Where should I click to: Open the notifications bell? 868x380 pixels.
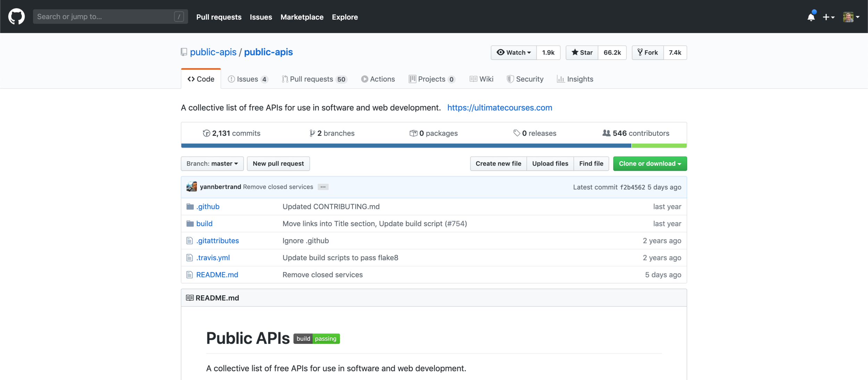click(811, 17)
